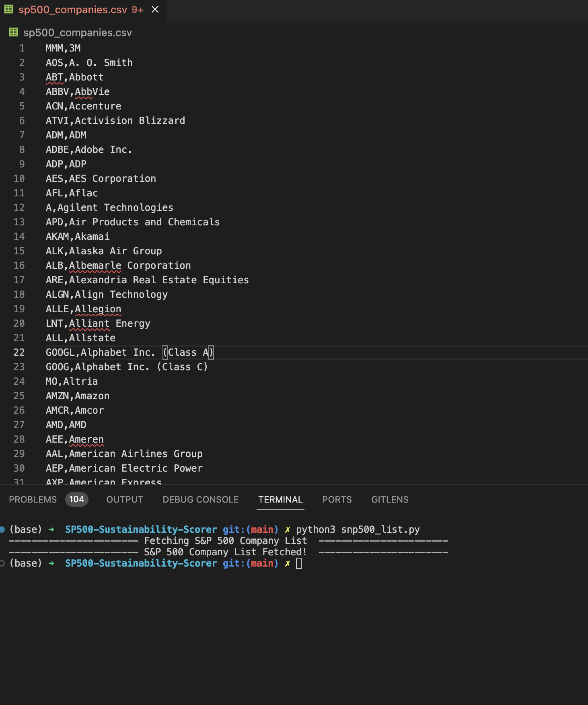Click the 'MO,Altria' line
Screen dimensions: 588x705
coord(72,381)
